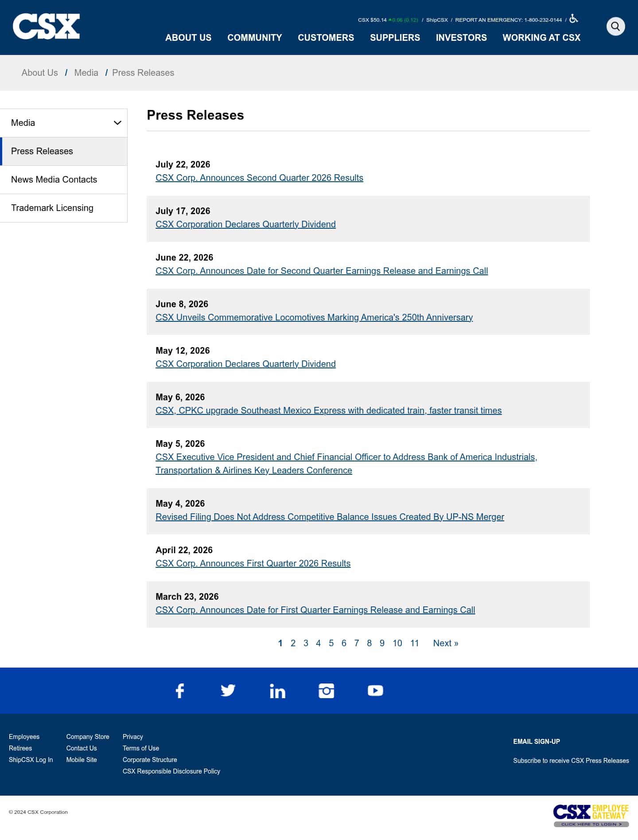Image resolution: width=638 pixels, height=840 pixels.
Task: Open First Quarter Earnings Call date release
Action: pos(315,610)
